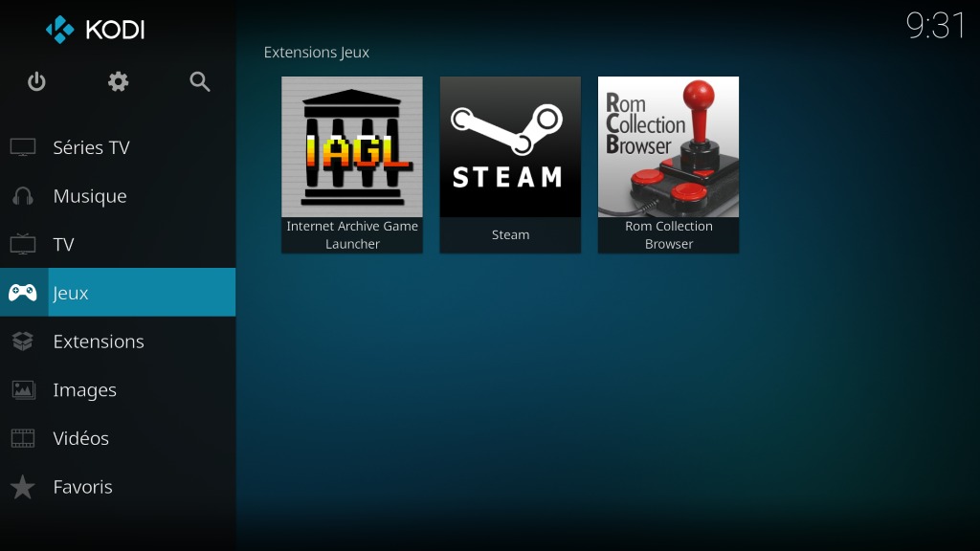Open Favoris in the sidebar
The image size is (980, 551).
[x=118, y=487]
